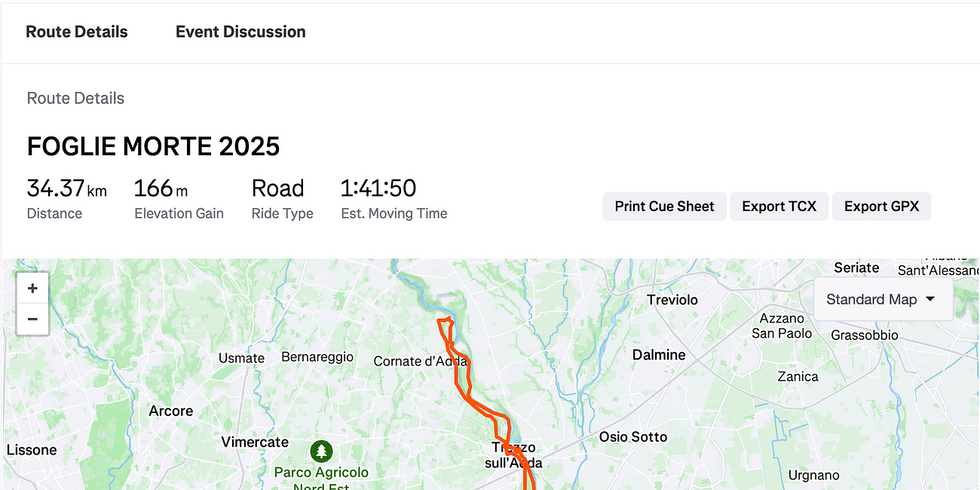Click the caret next to Standard Map
Viewport: 980px width, 490px height.
(x=932, y=299)
